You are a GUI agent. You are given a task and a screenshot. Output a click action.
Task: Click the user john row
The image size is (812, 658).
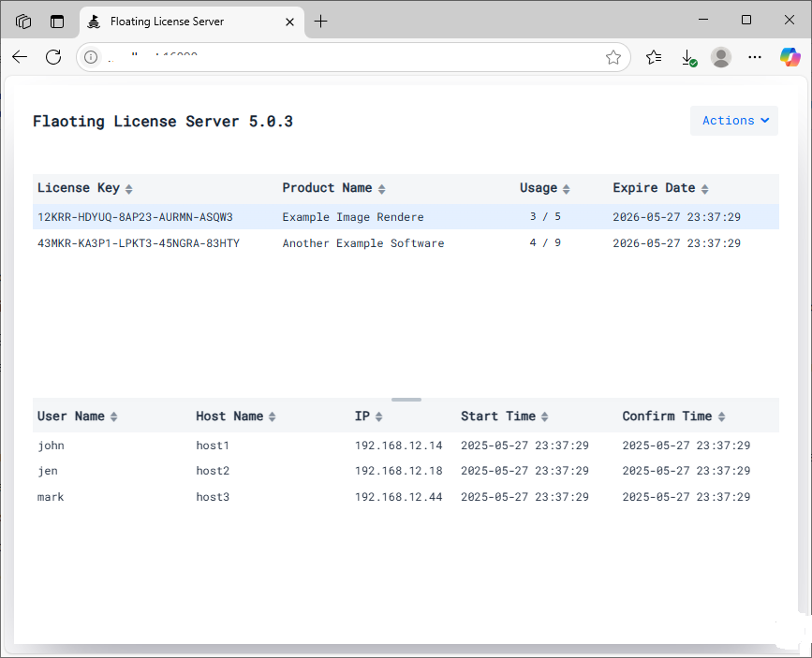coord(406,446)
